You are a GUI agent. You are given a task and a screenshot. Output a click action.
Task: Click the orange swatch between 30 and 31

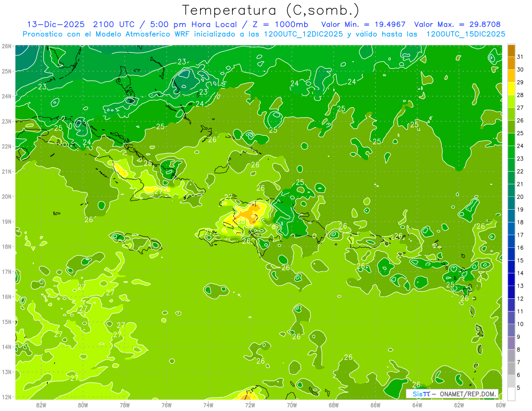coord(512,63)
